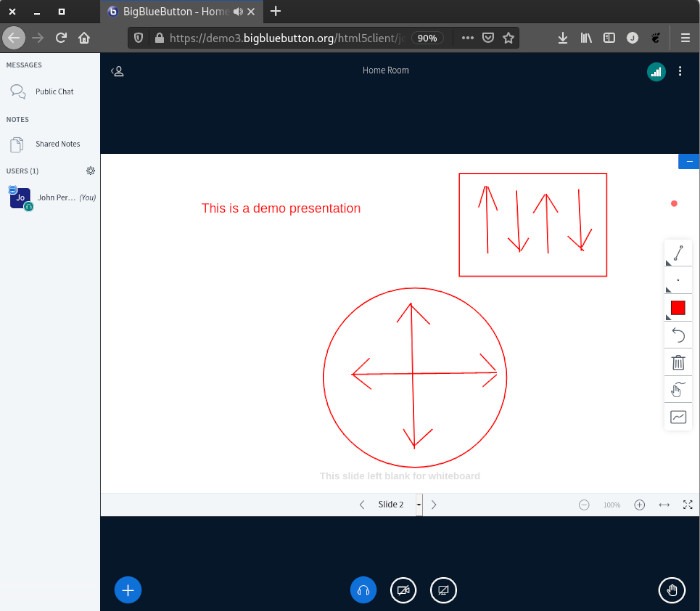Open red color swatch picker

pyautogui.click(x=678, y=308)
